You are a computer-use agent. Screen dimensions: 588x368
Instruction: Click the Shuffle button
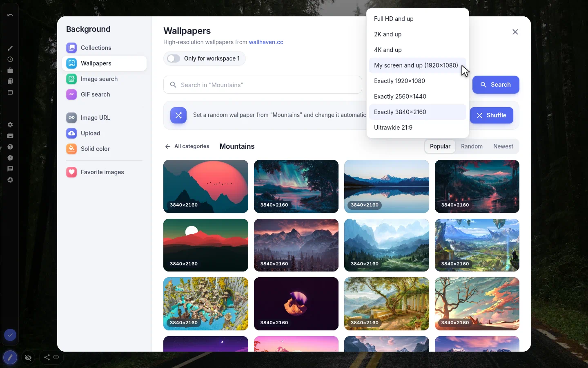coord(491,115)
